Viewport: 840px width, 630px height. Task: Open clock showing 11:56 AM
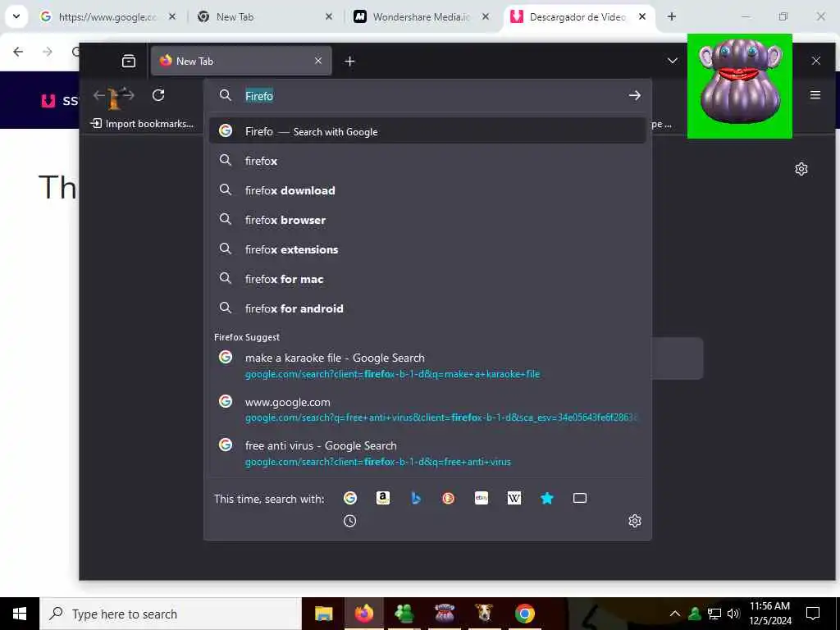click(x=769, y=614)
